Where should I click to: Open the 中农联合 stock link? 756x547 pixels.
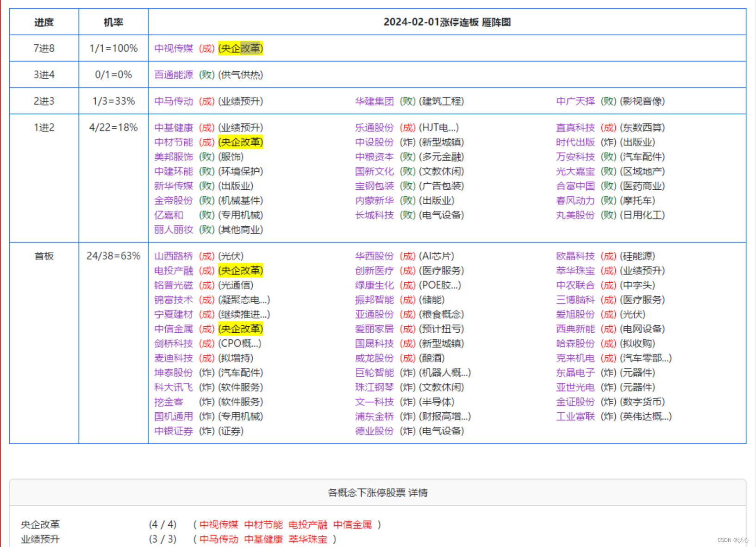575,285
